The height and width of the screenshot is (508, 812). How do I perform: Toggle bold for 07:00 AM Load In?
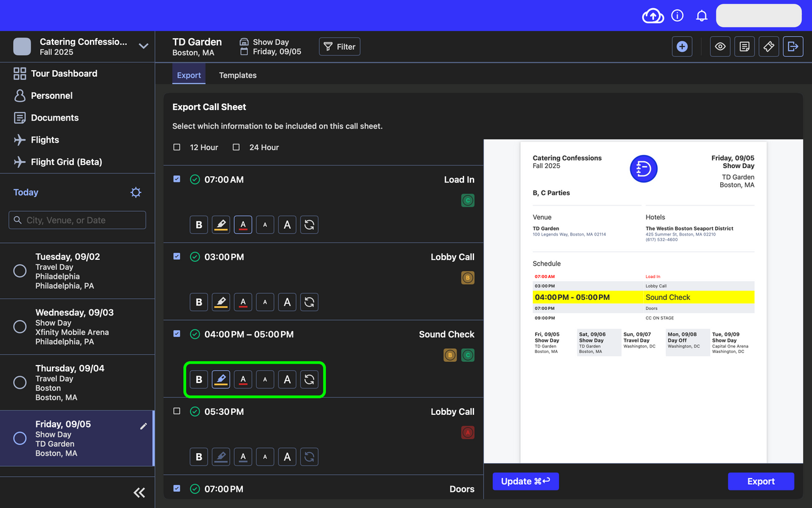pos(199,225)
